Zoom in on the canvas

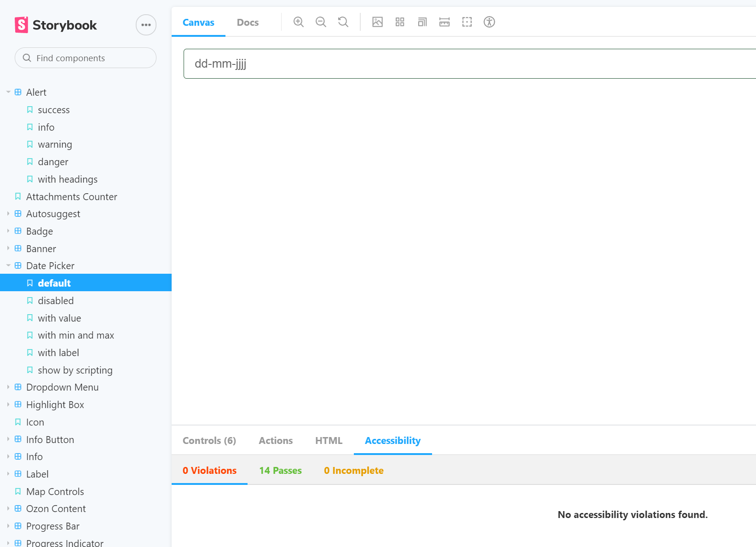coord(298,22)
